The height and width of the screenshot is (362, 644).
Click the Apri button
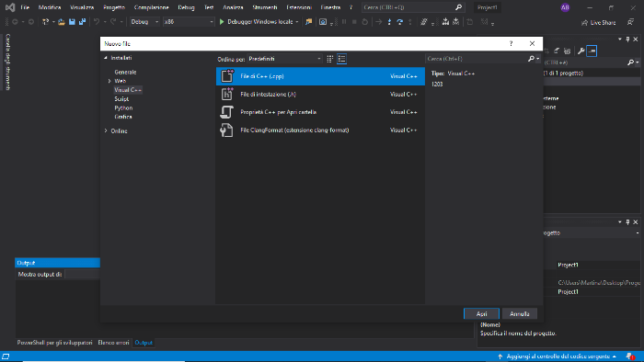click(481, 313)
